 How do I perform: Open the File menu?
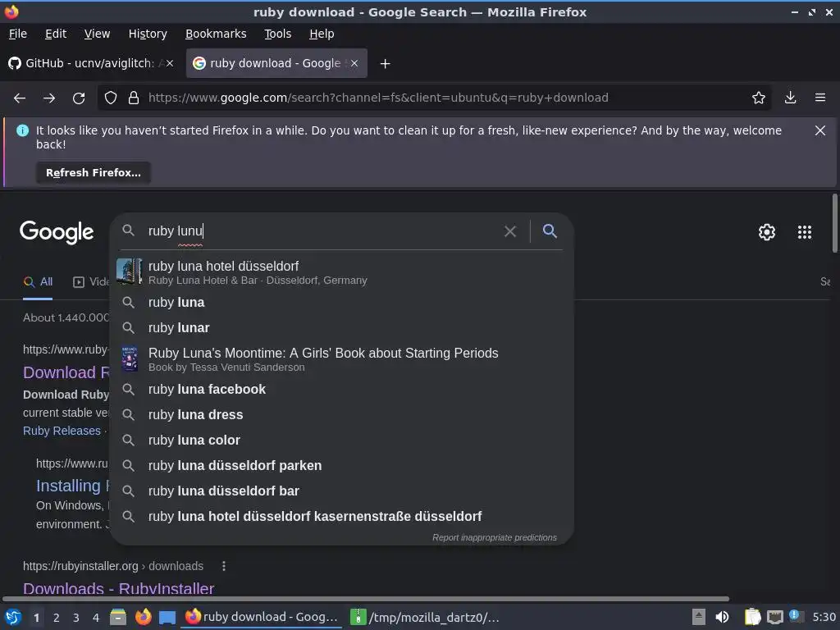[18, 34]
